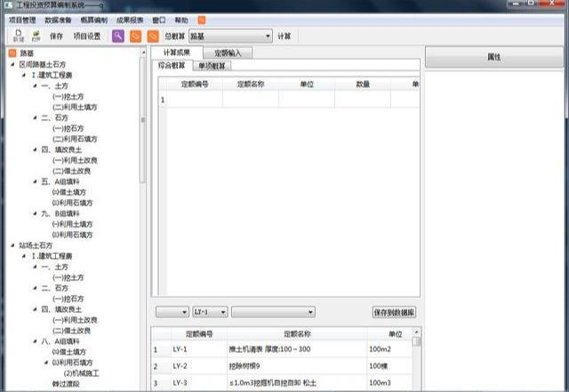The width and height of the screenshot is (569, 392).
Task: Select (2)机械施工 tree item
Action: point(81,373)
